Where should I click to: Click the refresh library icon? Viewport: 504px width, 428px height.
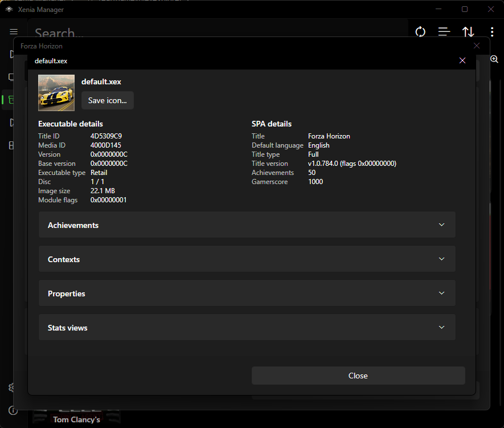click(420, 32)
